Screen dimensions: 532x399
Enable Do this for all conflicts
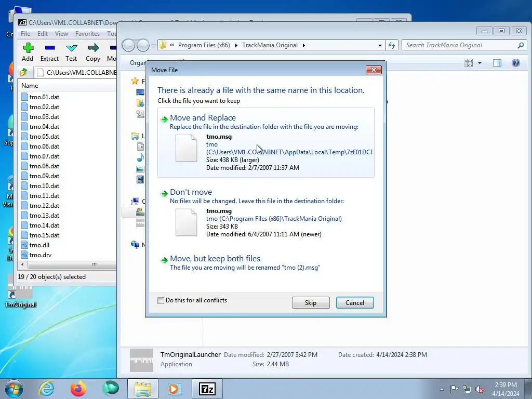pos(161,300)
